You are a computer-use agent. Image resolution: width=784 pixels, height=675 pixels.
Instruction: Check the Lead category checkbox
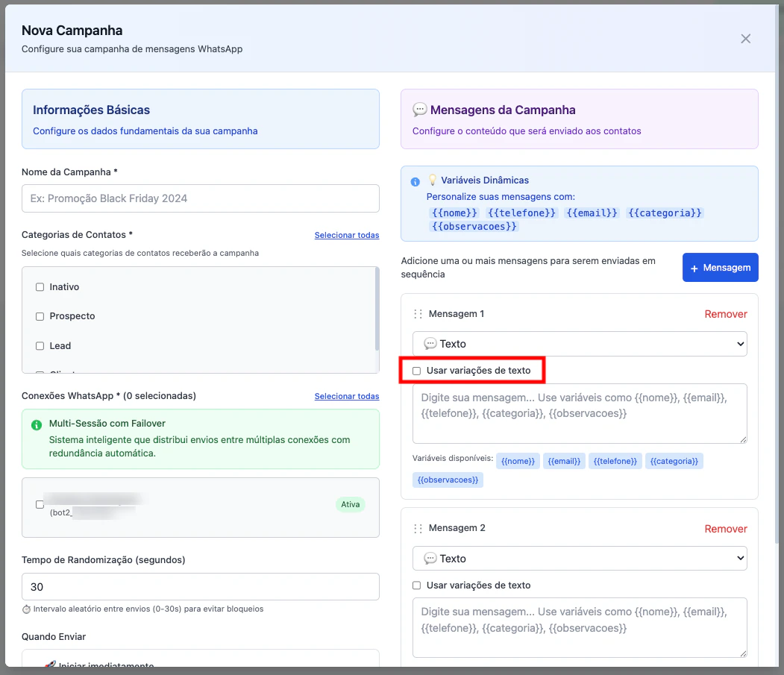pos(40,346)
